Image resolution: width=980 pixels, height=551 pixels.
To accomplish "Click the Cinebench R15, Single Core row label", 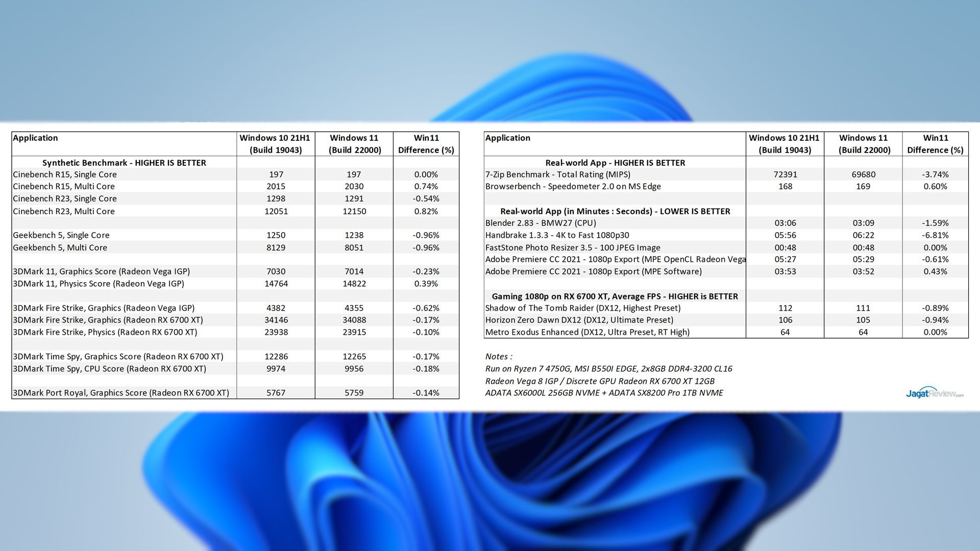I will [x=65, y=174].
